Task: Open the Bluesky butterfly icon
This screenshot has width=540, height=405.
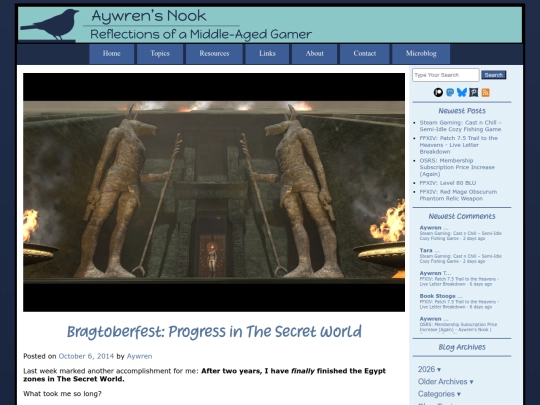Action: 462,92
